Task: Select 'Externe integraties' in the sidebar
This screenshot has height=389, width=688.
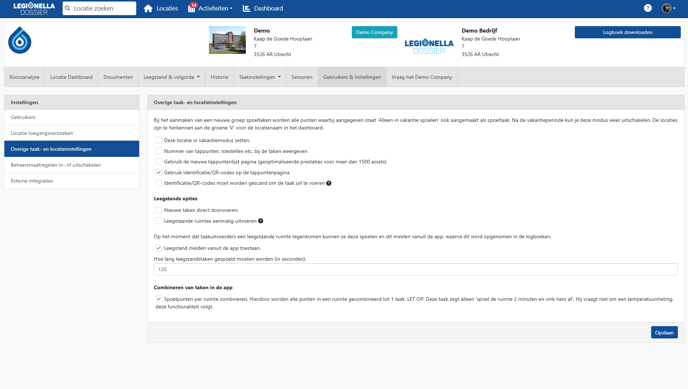Action: coord(72,181)
